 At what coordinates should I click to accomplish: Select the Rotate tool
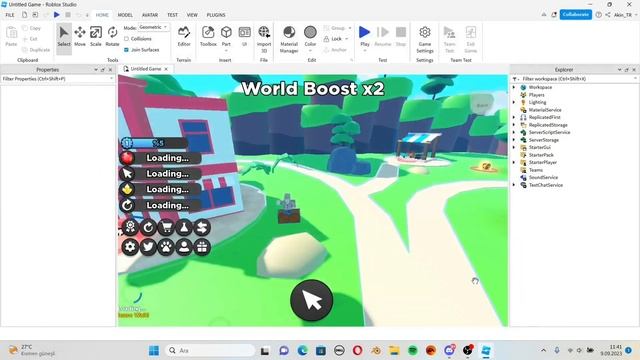(x=112, y=36)
